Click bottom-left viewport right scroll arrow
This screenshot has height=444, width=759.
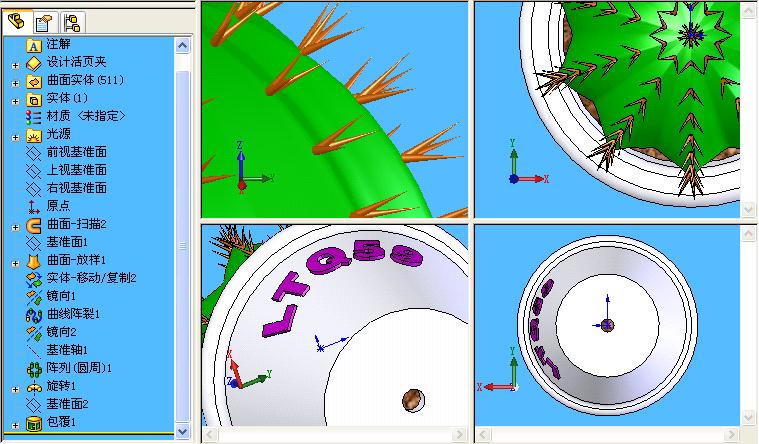click(459, 434)
